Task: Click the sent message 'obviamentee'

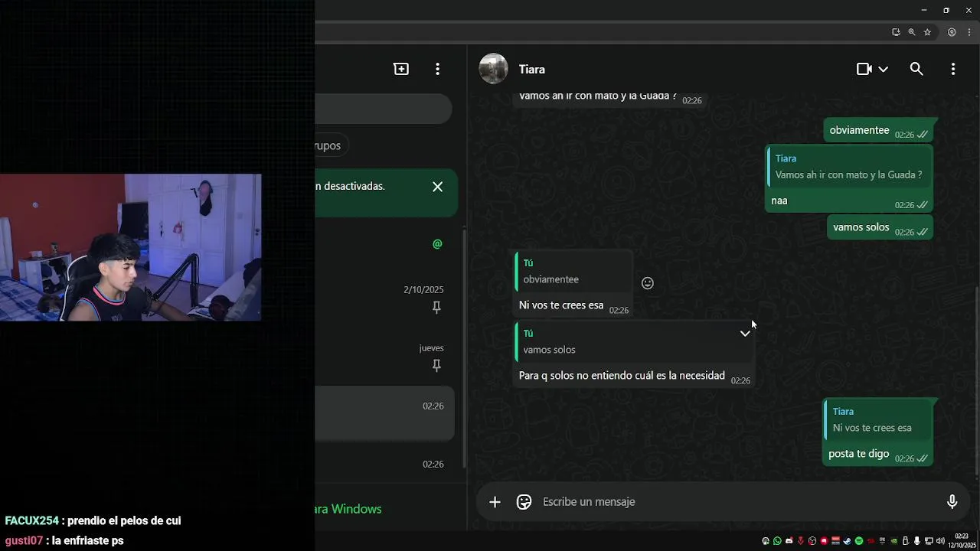Action: [x=879, y=131]
